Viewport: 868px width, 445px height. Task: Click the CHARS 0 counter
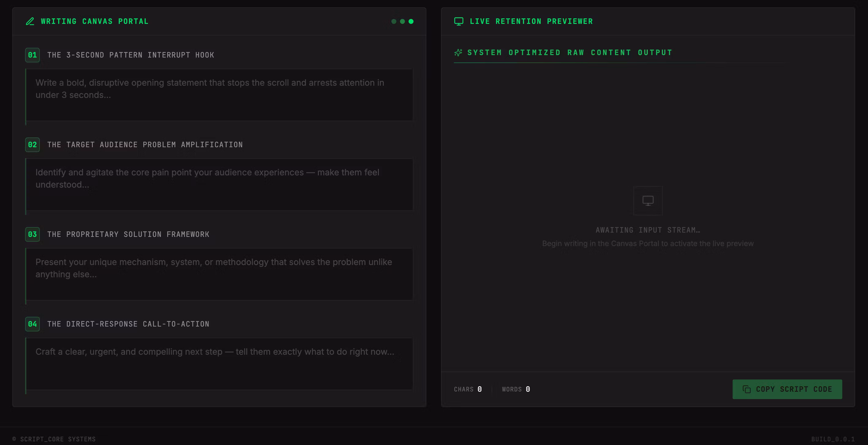pos(468,389)
